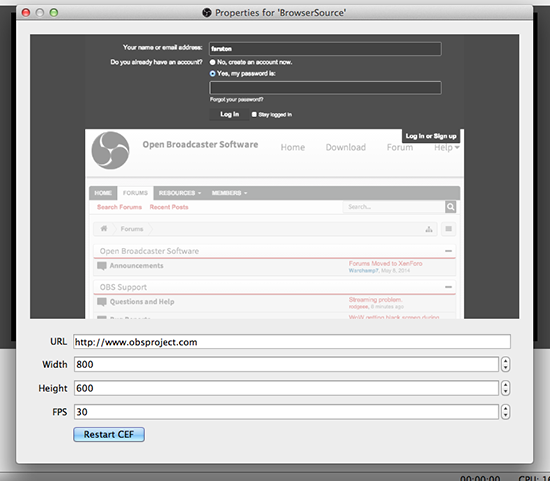
Task: Click the FPS stepper arrows
Action: click(x=505, y=412)
